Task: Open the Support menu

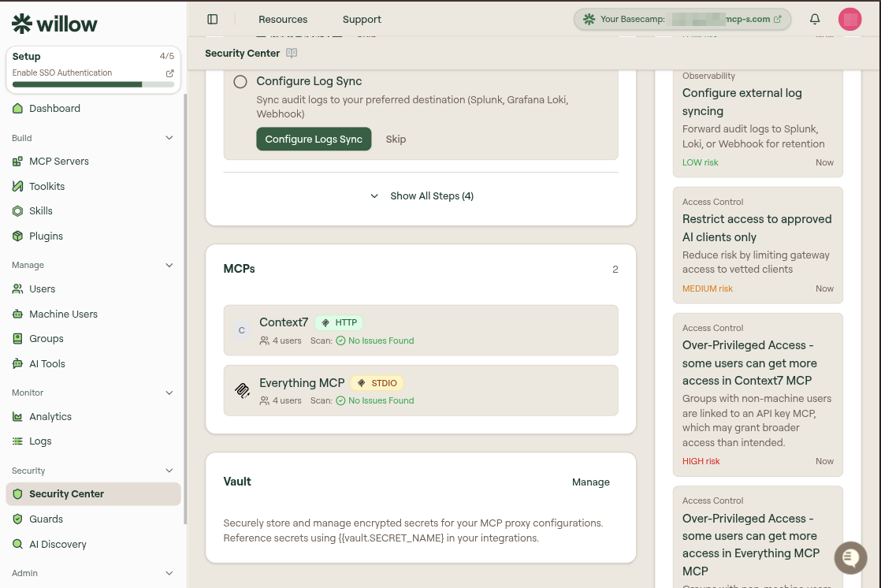Action: click(361, 19)
